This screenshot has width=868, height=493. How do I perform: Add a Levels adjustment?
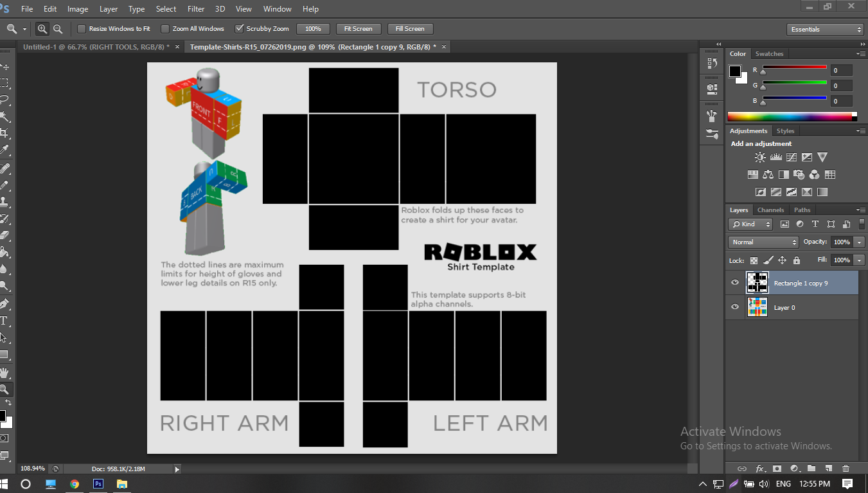point(775,157)
